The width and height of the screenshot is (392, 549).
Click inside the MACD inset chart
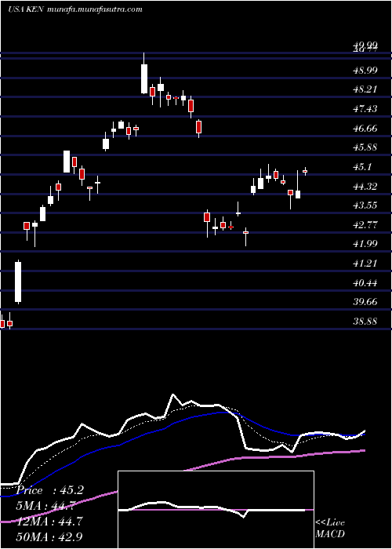[x=216, y=510]
